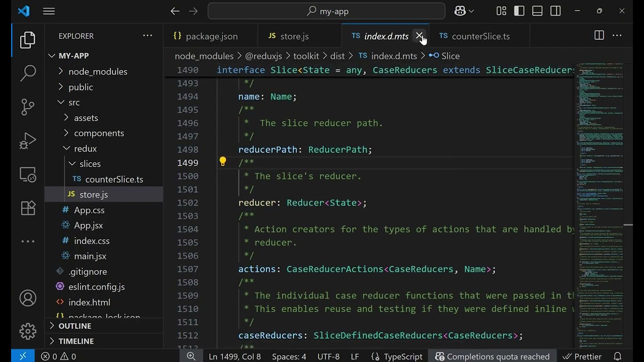Go back with the left arrow
The image size is (644, 362).
pyautogui.click(x=175, y=11)
